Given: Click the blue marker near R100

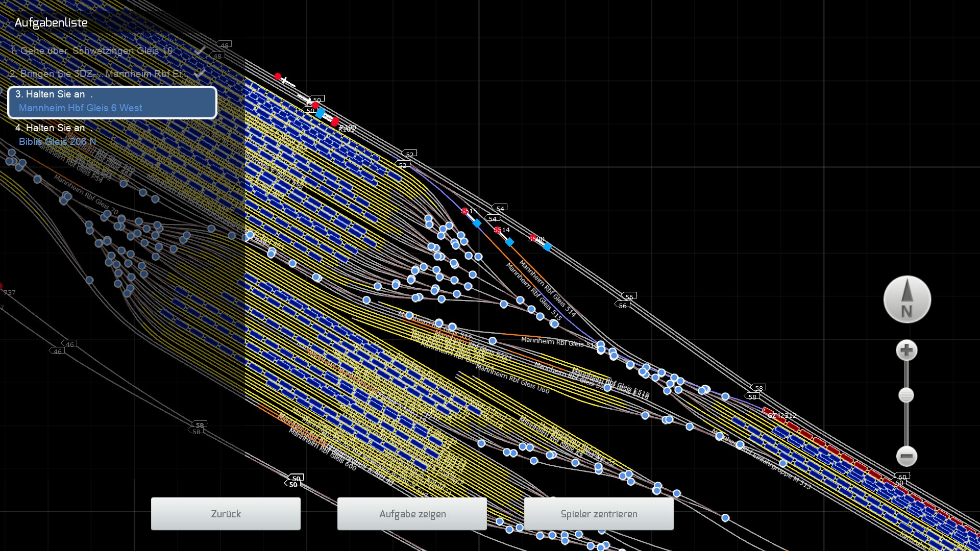Looking at the screenshot, I should [320, 113].
